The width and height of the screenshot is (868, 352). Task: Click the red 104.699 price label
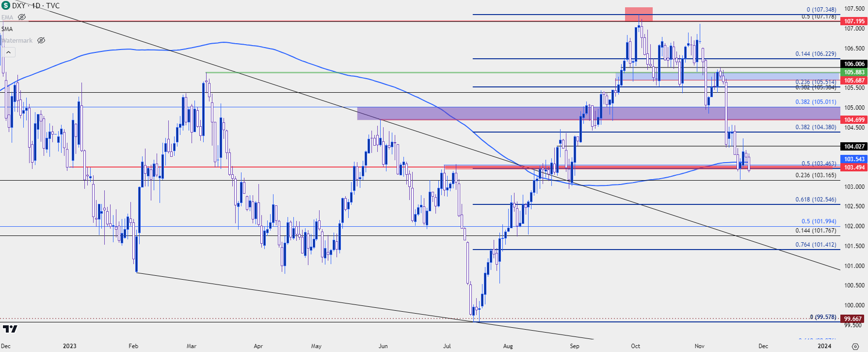pos(854,119)
